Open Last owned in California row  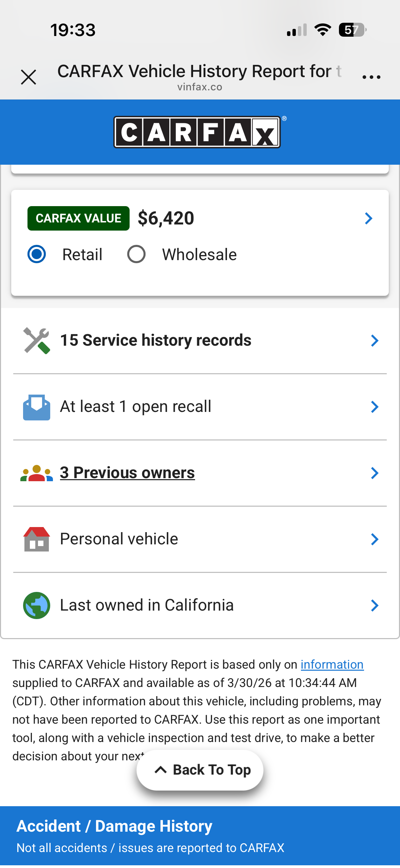[147, 605]
